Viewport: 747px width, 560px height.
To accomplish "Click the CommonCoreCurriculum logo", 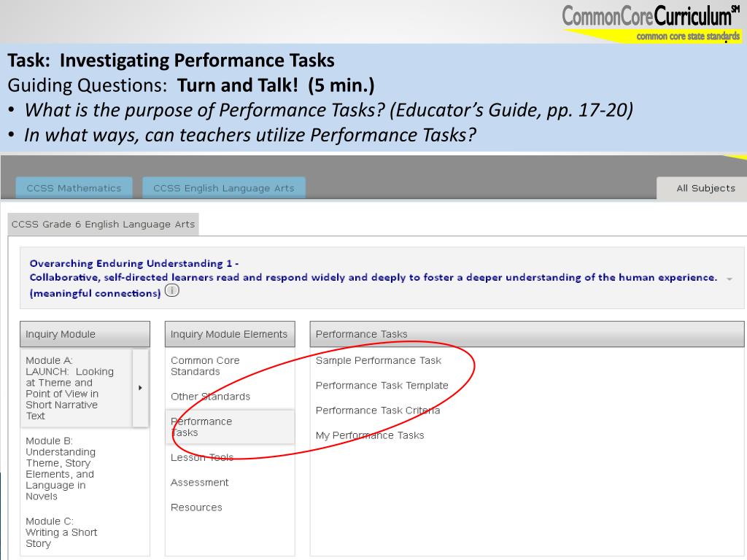I will tap(651, 23).
